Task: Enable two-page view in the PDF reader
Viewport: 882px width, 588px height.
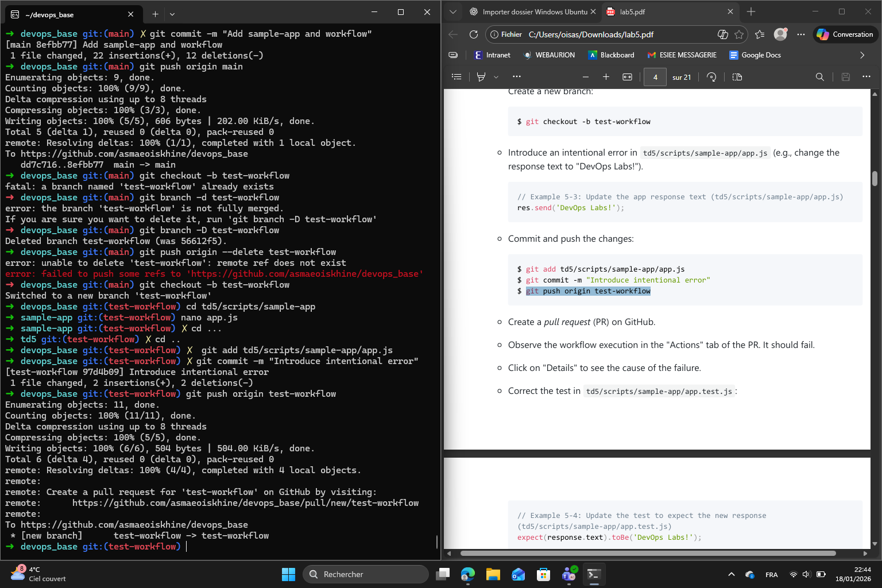Action: (x=737, y=76)
